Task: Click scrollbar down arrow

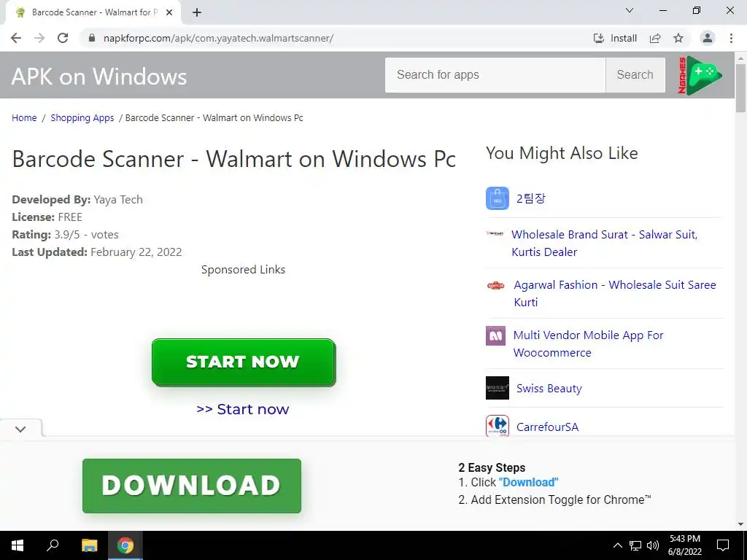Action: click(740, 524)
